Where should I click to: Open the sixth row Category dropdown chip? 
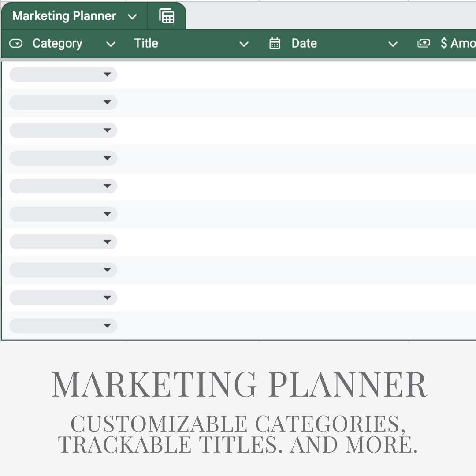(x=63, y=214)
